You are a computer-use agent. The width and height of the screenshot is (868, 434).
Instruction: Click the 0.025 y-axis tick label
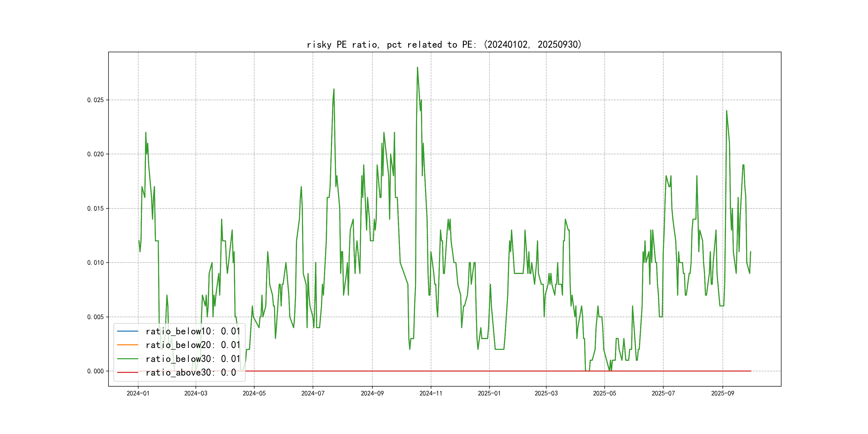click(95, 100)
